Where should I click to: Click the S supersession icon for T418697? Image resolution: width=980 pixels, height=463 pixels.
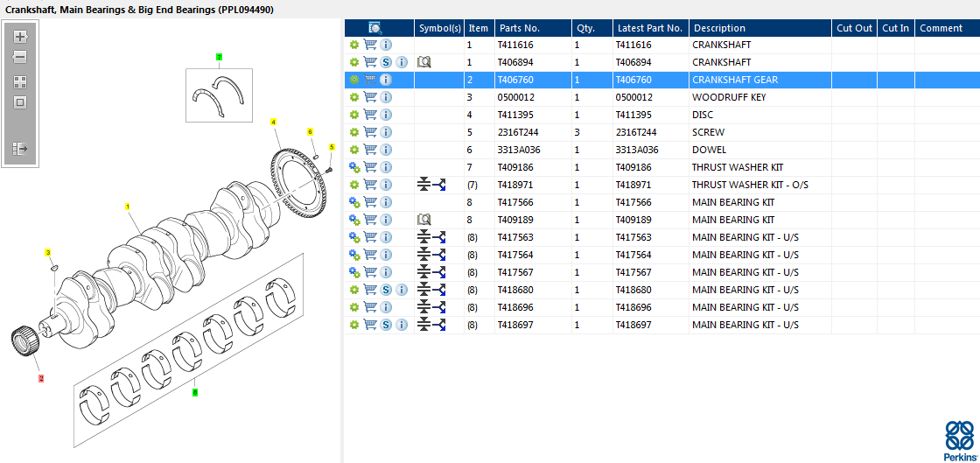pyautogui.click(x=386, y=325)
